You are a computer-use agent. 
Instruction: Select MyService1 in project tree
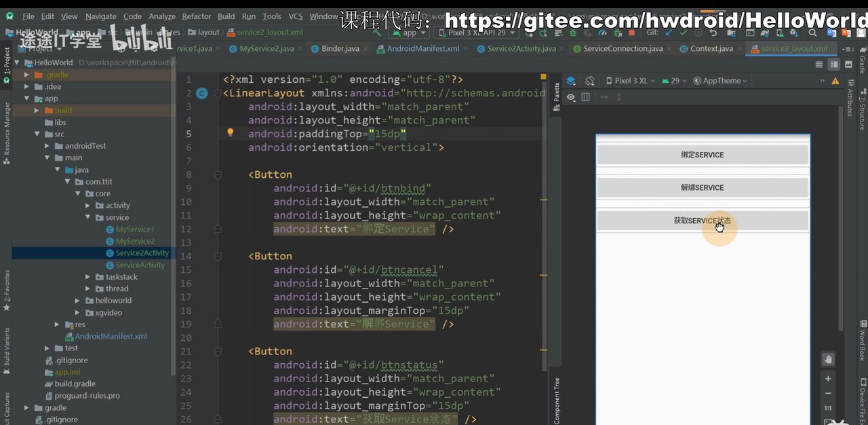[135, 229]
